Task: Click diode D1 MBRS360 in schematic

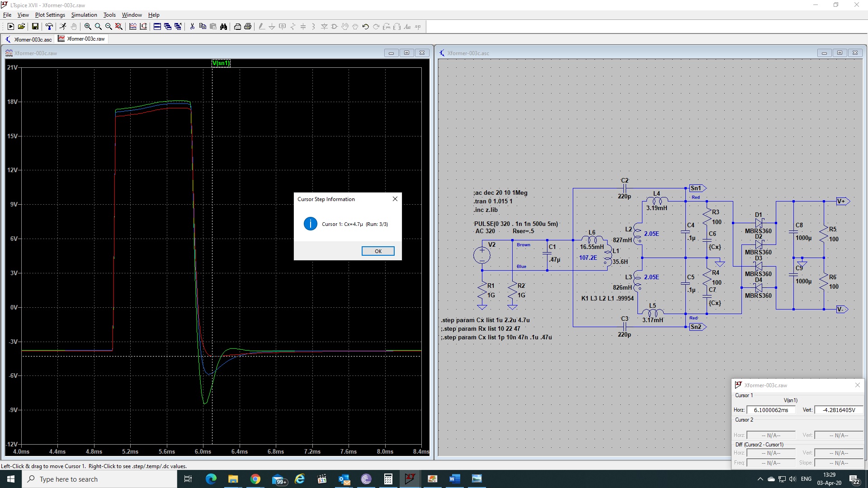Action: [759, 223]
